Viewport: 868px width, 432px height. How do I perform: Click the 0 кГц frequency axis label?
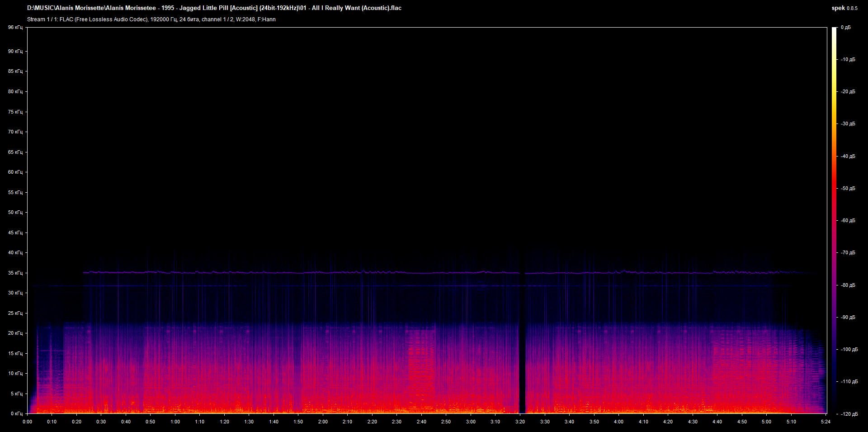pyautogui.click(x=16, y=413)
